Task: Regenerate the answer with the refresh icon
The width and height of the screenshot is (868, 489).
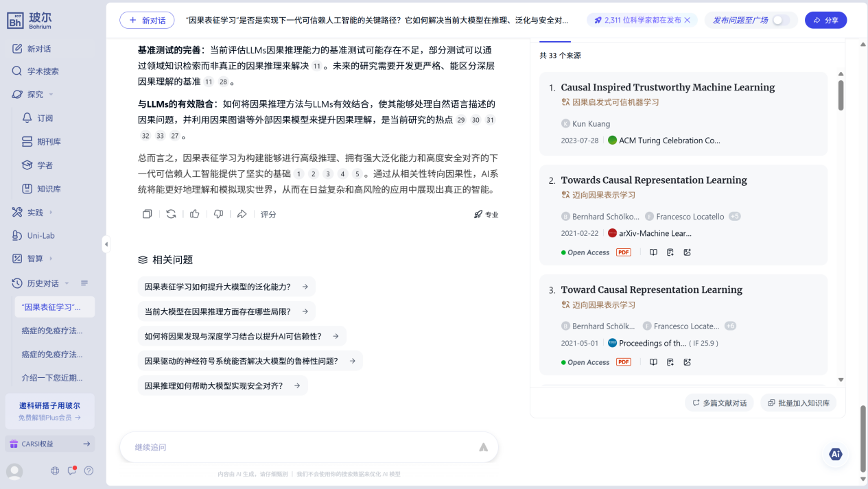Action: (x=171, y=214)
